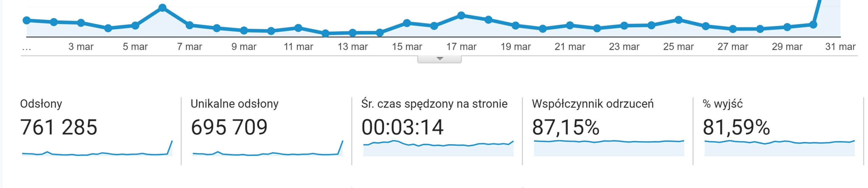Click the 81,59% exit rate value
Viewport: 868px width, 188px height.
[x=736, y=127]
